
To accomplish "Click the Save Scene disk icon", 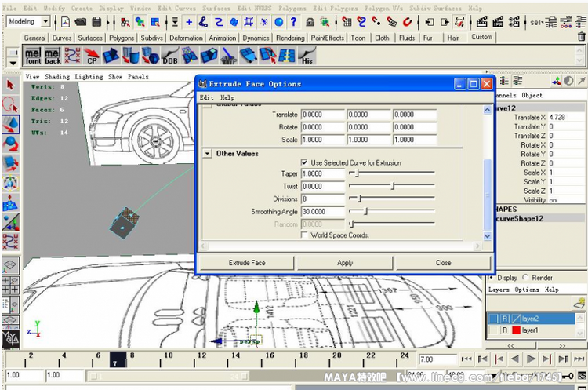I will [x=96, y=22].
